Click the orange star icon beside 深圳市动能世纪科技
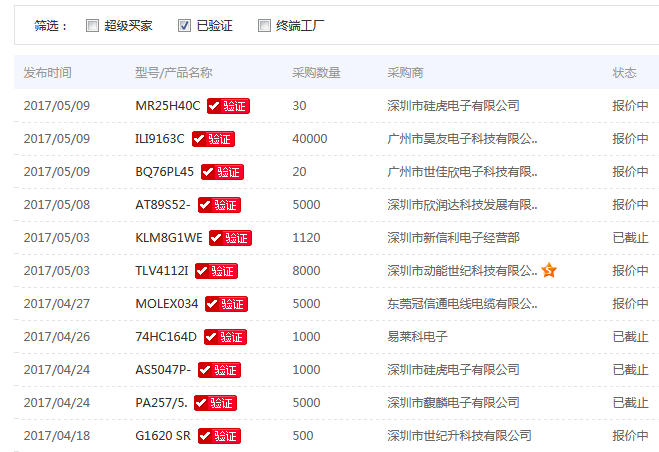This screenshot has width=659, height=452. point(549,270)
